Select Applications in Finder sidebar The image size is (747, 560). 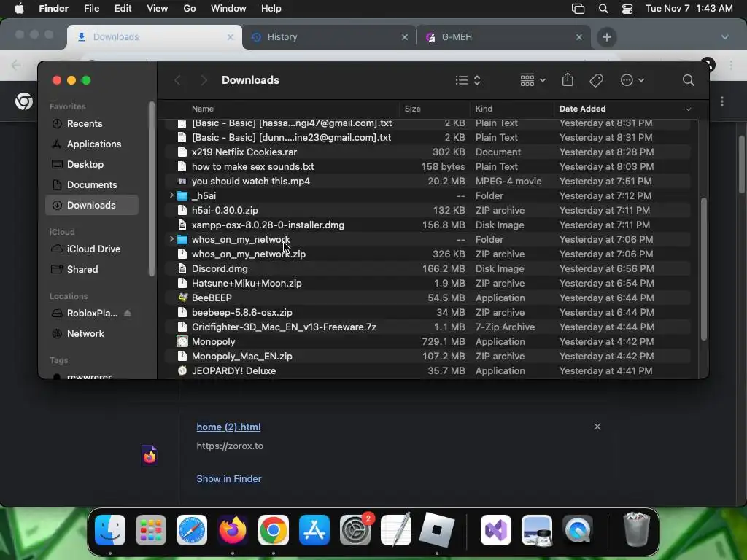(x=93, y=144)
